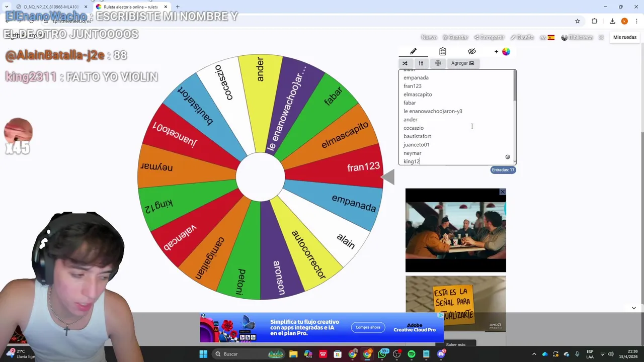Open WhatsApp from the taskbar
This screenshot has height=362, width=644.
click(382, 354)
